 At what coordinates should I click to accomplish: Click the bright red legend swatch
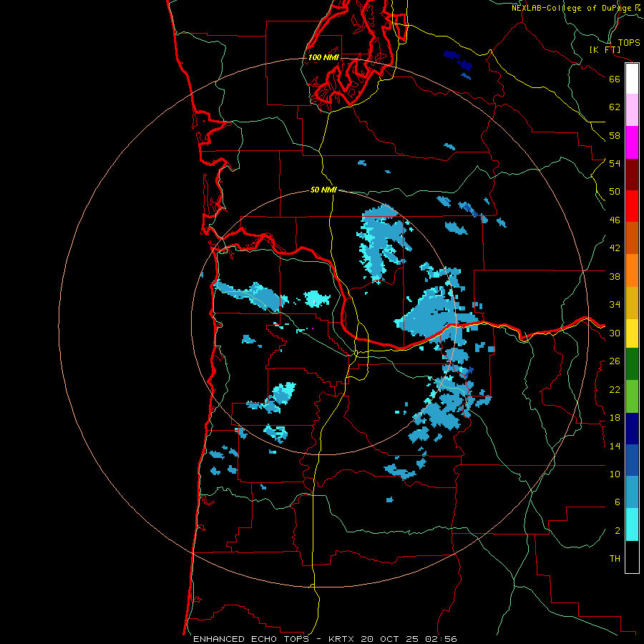point(632,206)
